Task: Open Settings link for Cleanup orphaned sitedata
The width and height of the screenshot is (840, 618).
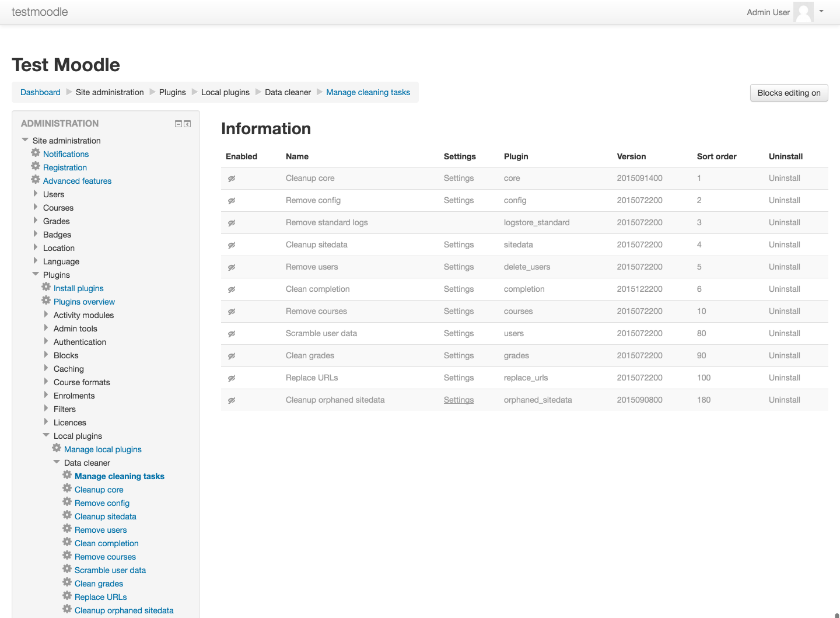Action: pyautogui.click(x=459, y=400)
